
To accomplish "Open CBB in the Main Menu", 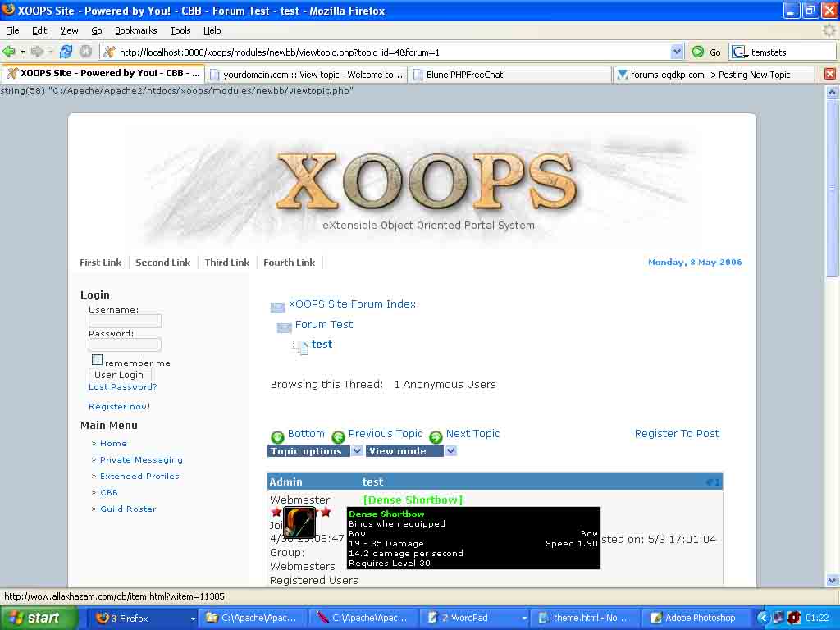I will click(x=109, y=492).
